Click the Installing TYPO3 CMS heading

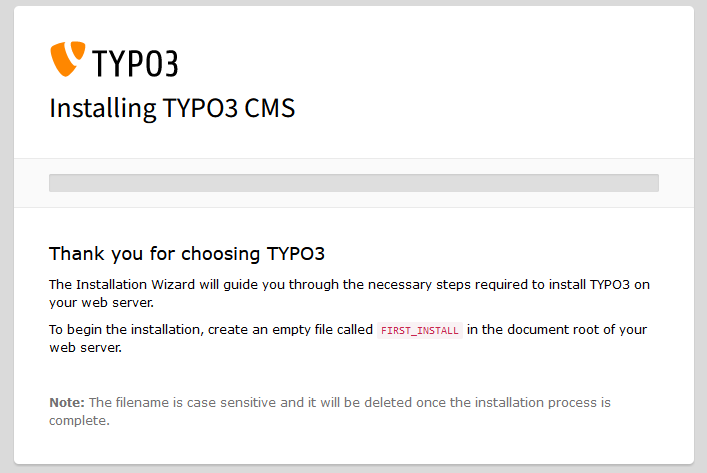tap(172, 108)
